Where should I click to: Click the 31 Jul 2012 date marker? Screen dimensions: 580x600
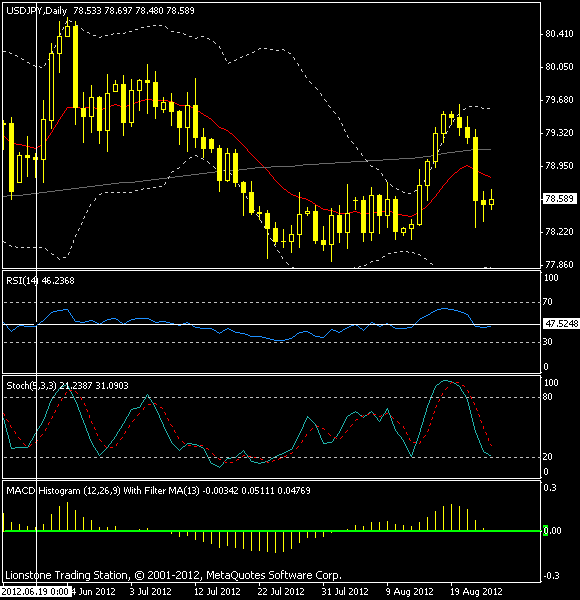(x=345, y=592)
